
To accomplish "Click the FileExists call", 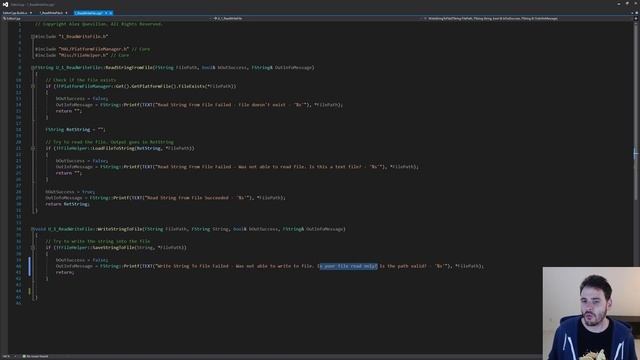I will pos(191,87).
